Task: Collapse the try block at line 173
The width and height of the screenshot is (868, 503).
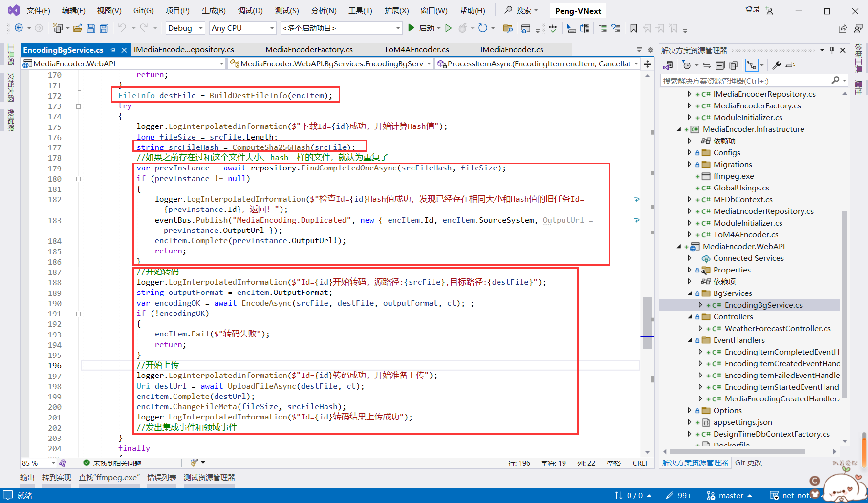Action: coord(78,106)
